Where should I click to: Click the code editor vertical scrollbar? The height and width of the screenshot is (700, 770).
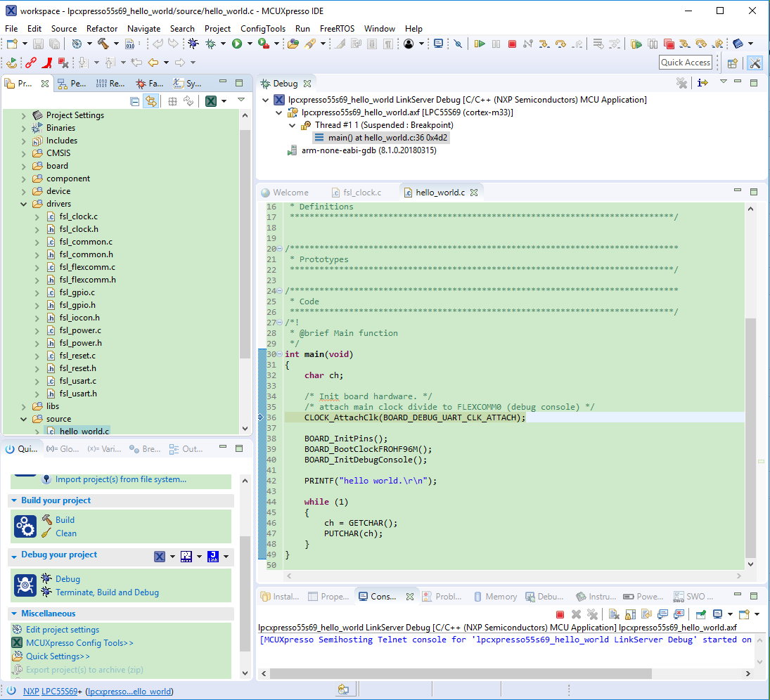point(751,436)
